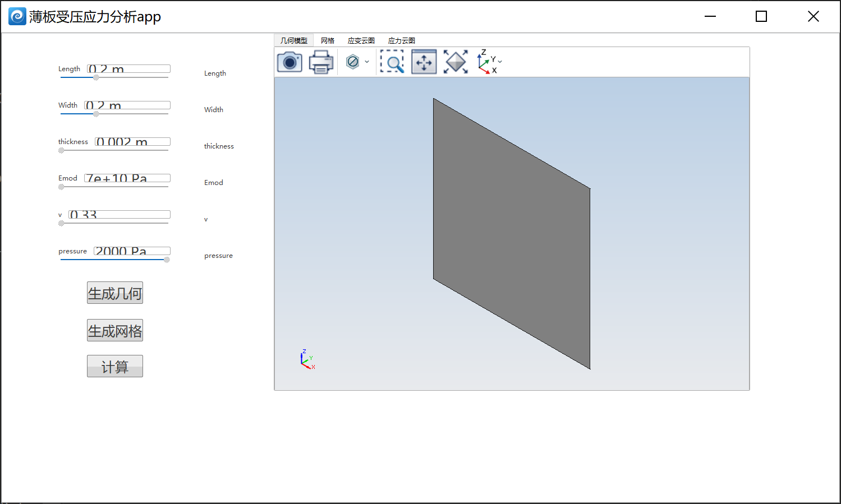
Task: Click the app logo icon in title bar
Action: tap(17, 16)
